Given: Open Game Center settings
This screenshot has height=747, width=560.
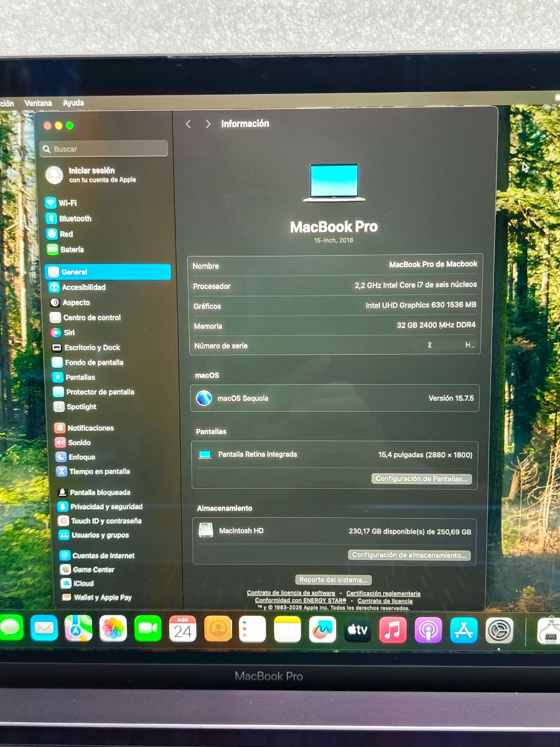Looking at the screenshot, I should pyautogui.click(x=88, y=570).
